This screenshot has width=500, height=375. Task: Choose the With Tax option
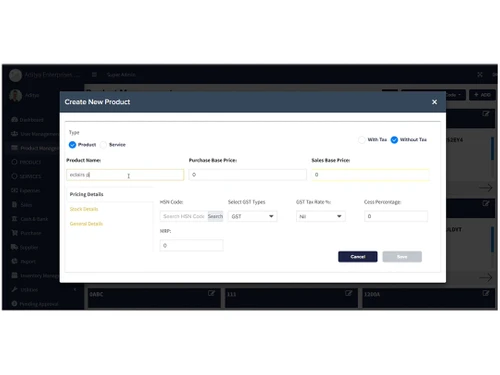tap(362, 140)
